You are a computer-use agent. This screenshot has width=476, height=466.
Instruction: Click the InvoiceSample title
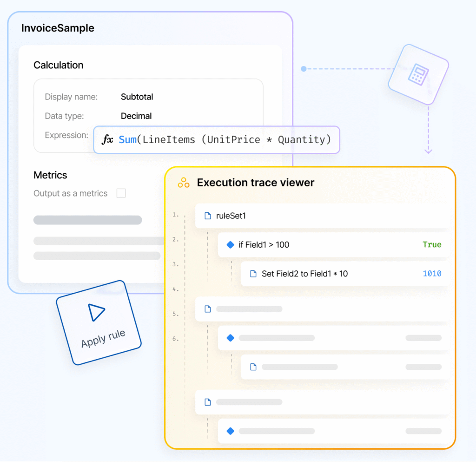[x=58, y=28]
